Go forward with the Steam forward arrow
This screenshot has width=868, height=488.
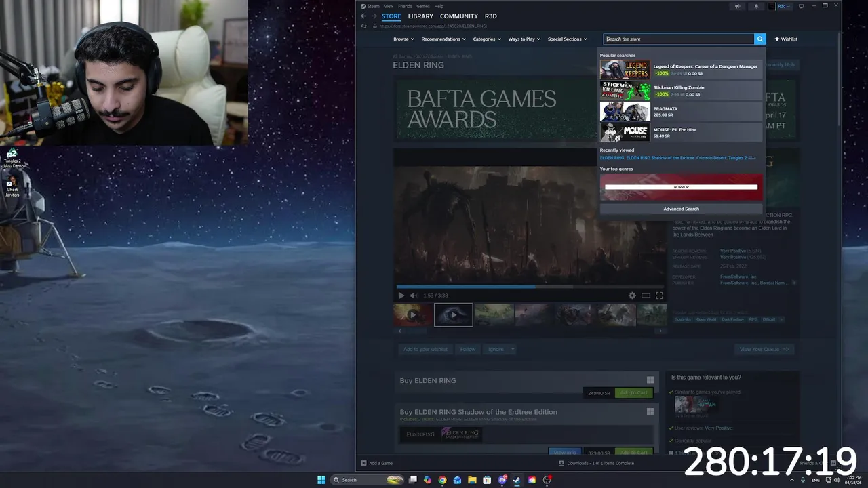pyautogui.click(x=374, y=16)
